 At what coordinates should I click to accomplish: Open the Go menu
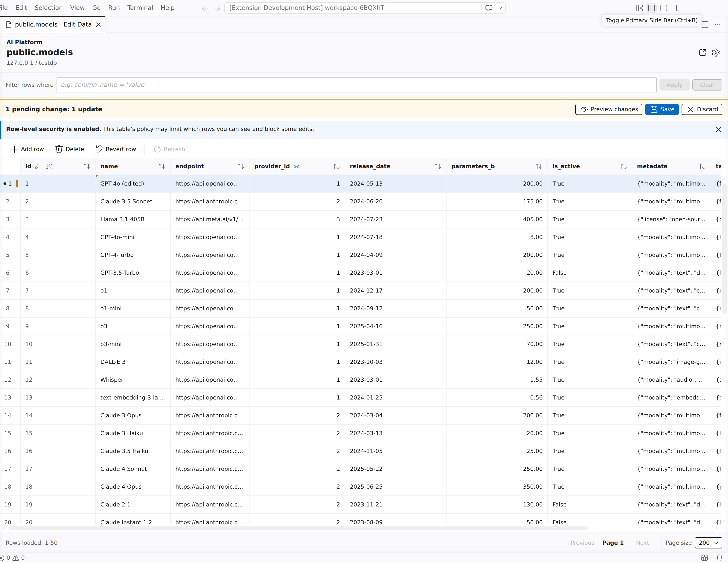[x=96, y=8]
